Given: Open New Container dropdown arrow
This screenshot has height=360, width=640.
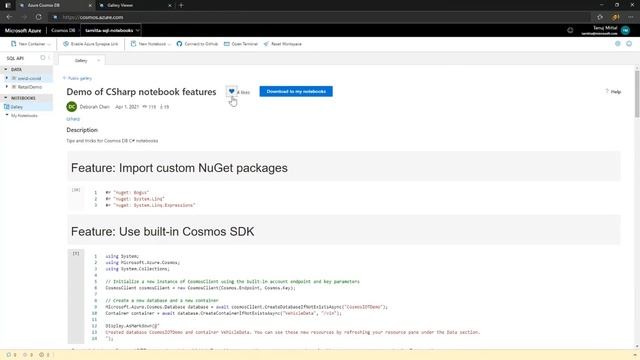Looking at the screenshot, I should 49,44.
